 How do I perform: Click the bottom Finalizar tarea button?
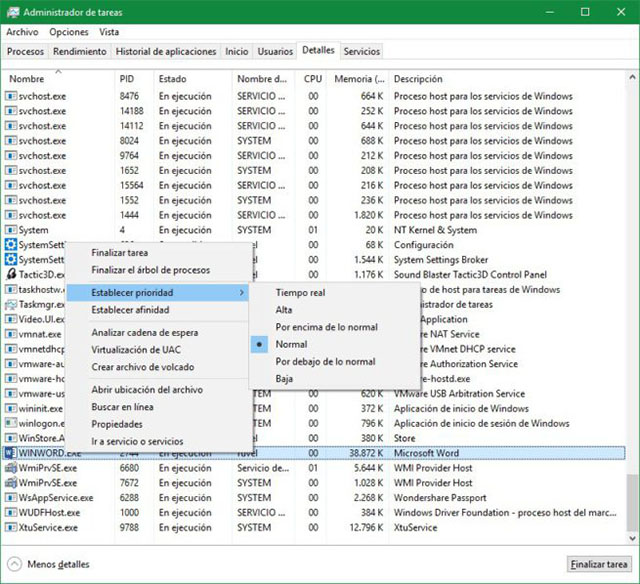point(599,564)
